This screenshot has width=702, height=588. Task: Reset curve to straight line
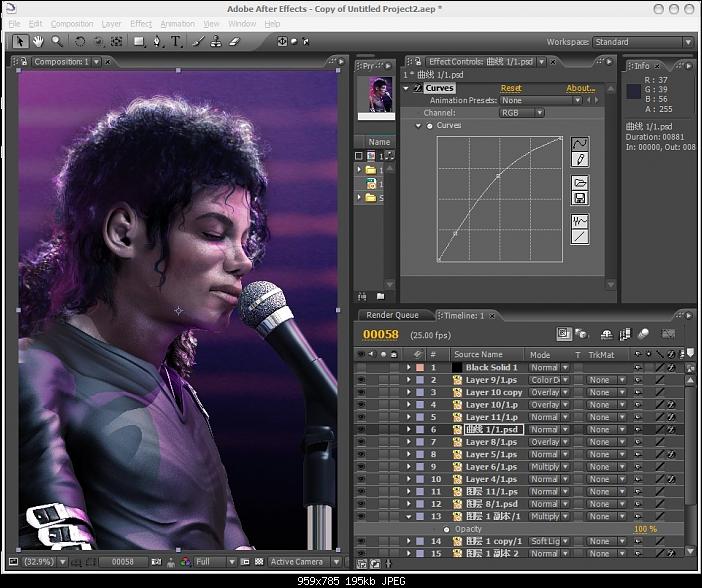point(580,237)
